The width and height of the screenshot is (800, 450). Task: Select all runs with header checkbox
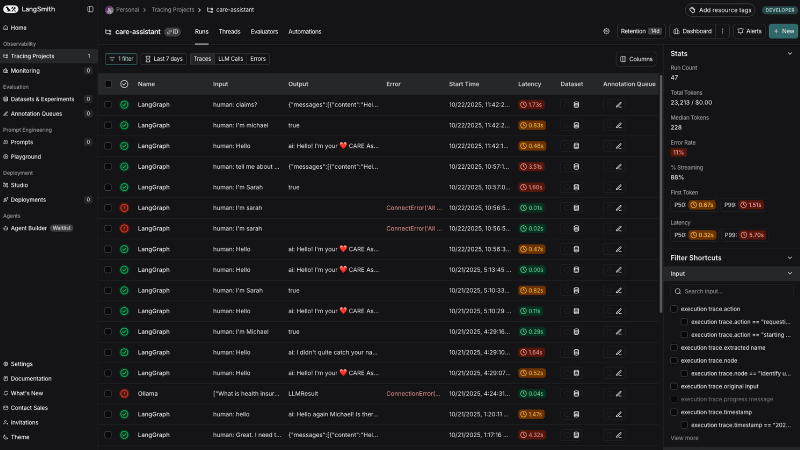coord(108,84)
